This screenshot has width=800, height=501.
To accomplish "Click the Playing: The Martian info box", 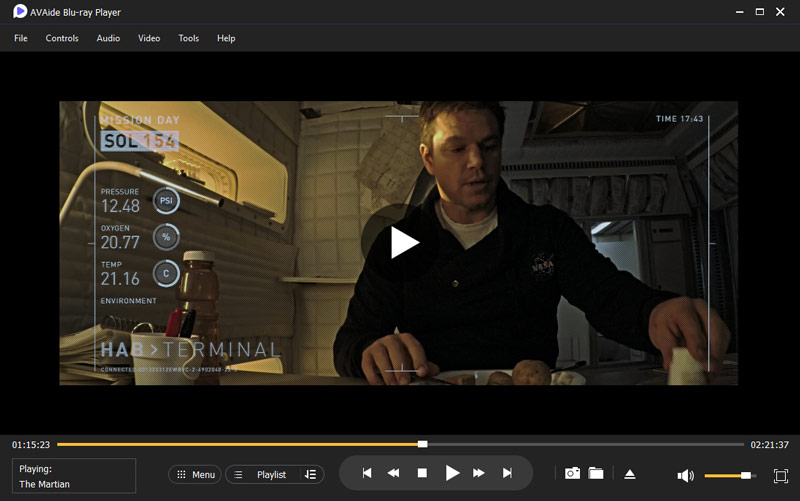I will (74, 476).
